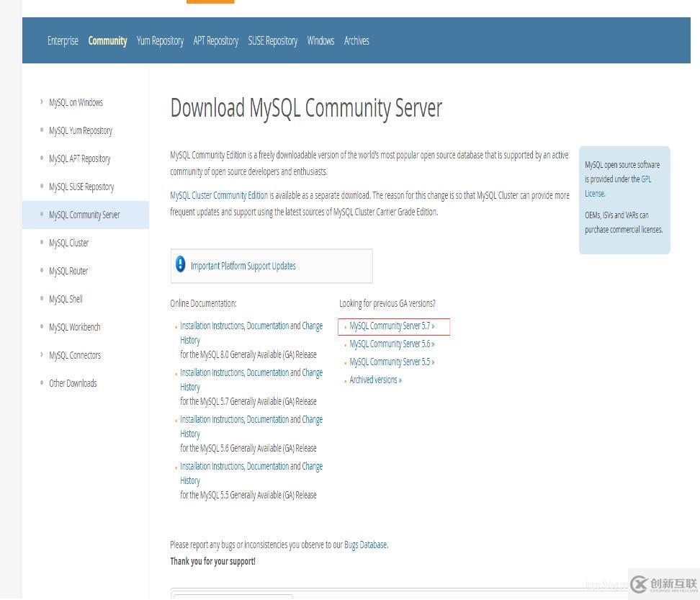Open the Bugs Database link

(365, 545)
